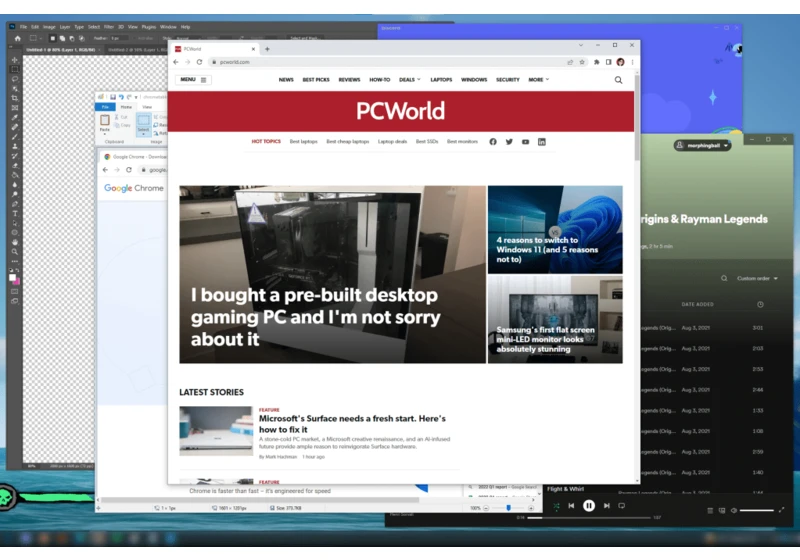Screen dimensions: 800x560
Task: Open the Microsoft's Surface needs a fresh start story
Action: (352, 423)
